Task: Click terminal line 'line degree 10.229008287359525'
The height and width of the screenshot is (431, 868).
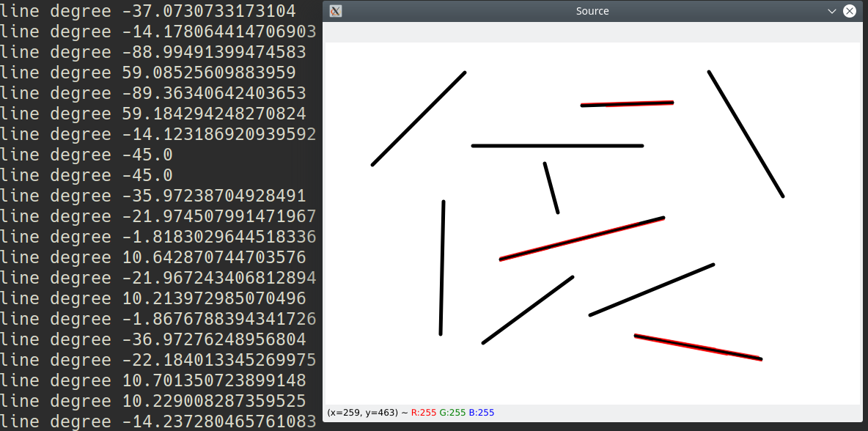Action: tap(152, 401)
